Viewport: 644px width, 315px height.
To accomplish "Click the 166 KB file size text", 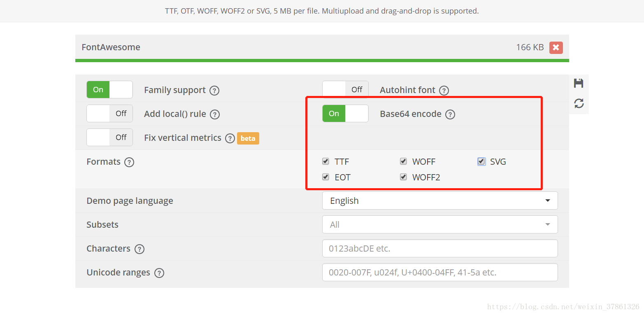I will coord(530,47).
